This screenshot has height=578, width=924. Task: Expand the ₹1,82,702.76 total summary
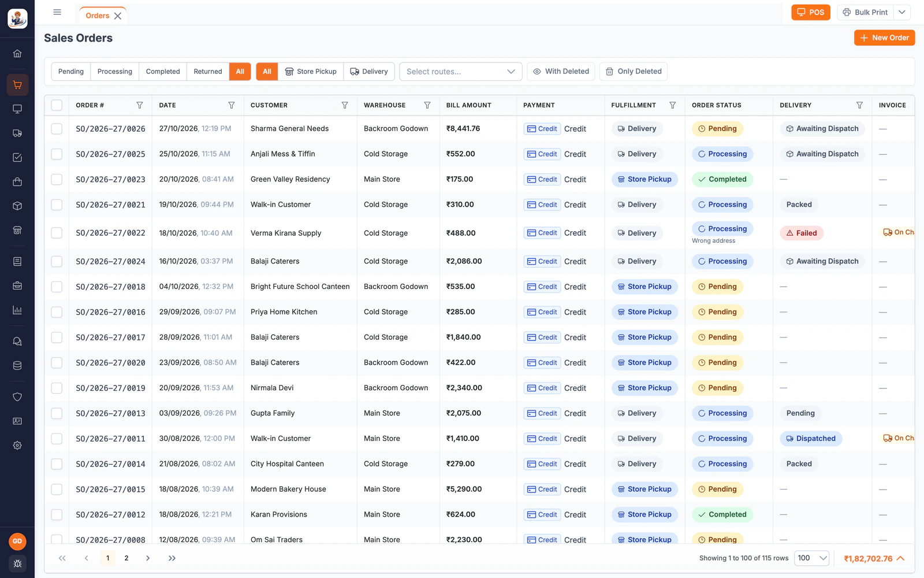(874, 559)
